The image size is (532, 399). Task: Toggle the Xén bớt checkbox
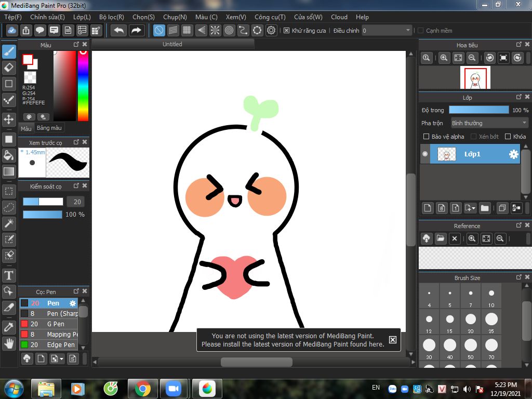tap(474, 137)
